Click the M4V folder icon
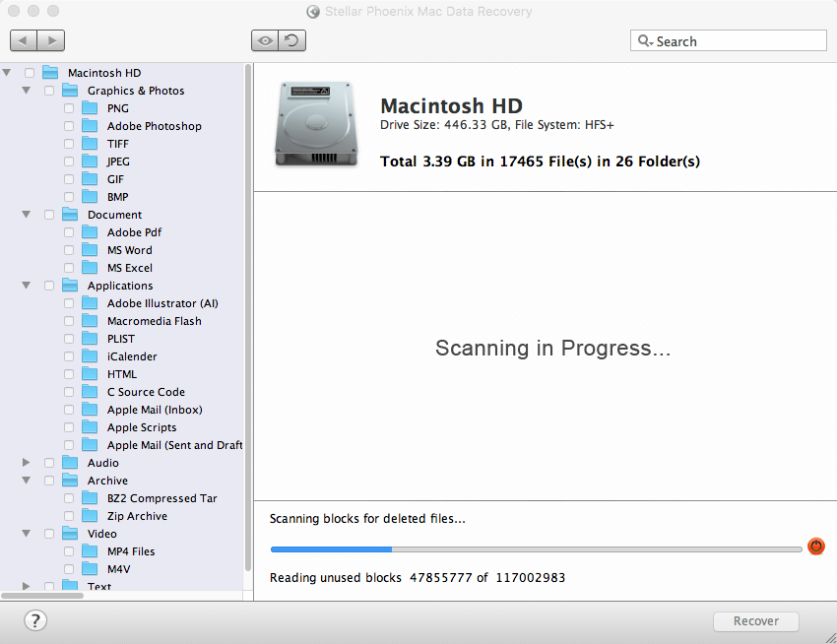Screen dimensions: 837x644 coord(90,569)
